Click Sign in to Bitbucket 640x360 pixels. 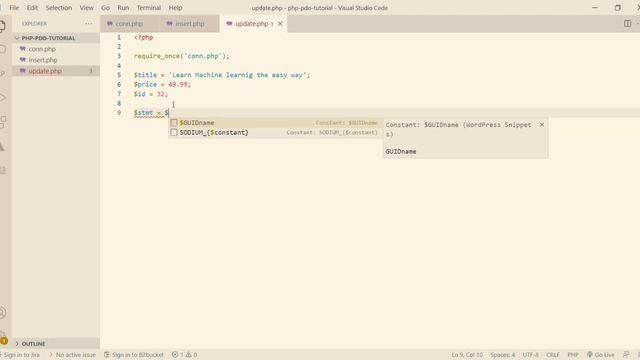coord(133,355)
